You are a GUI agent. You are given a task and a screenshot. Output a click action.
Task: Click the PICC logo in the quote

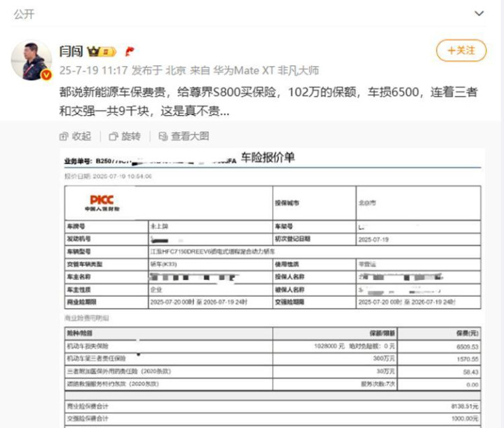tap(102, 203)
